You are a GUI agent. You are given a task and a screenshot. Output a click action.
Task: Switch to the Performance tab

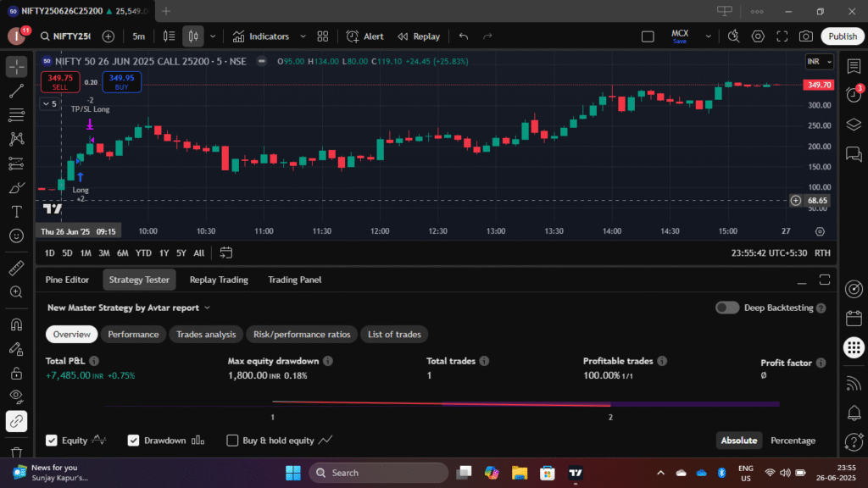pyautogui.click(x=133, y=334)
